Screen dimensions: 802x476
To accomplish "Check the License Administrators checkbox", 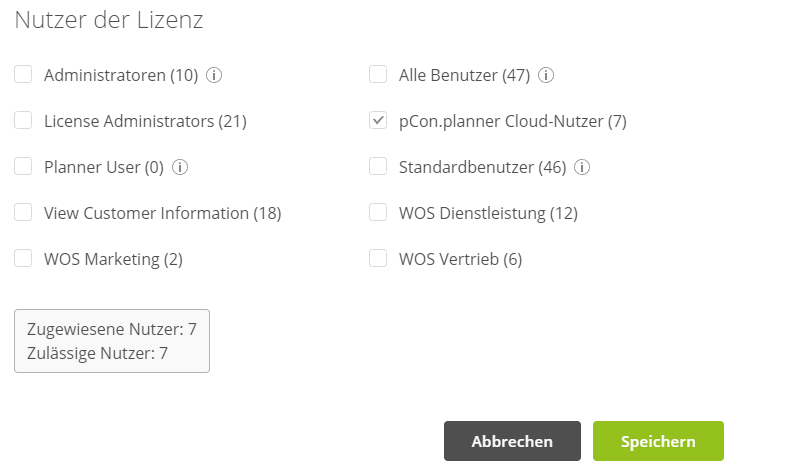I will [x=23, y=120].
